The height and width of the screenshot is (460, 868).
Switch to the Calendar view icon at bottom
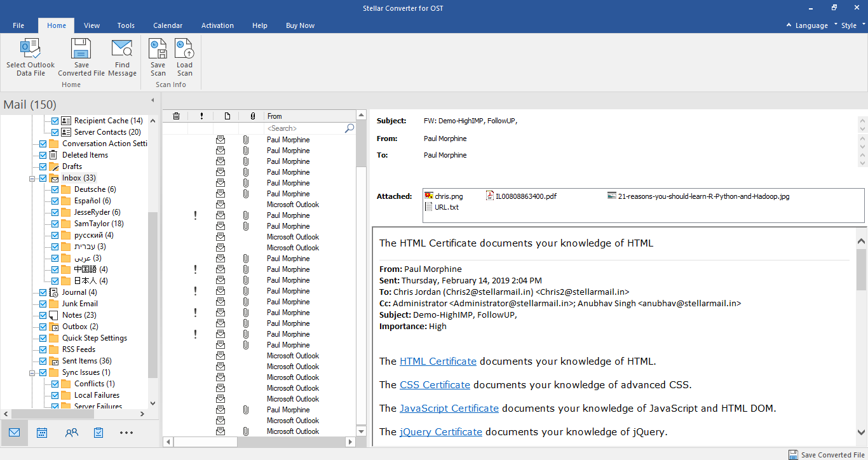point(42,433)
